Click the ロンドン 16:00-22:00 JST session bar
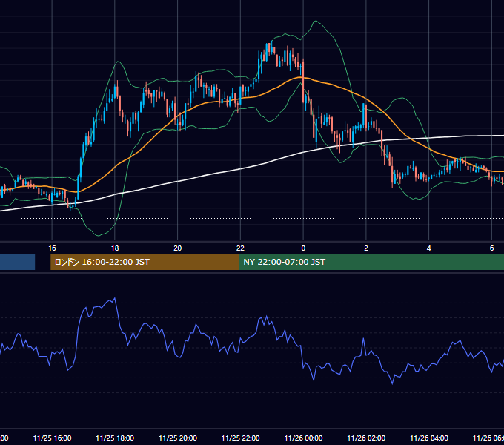 pos(145,262)
